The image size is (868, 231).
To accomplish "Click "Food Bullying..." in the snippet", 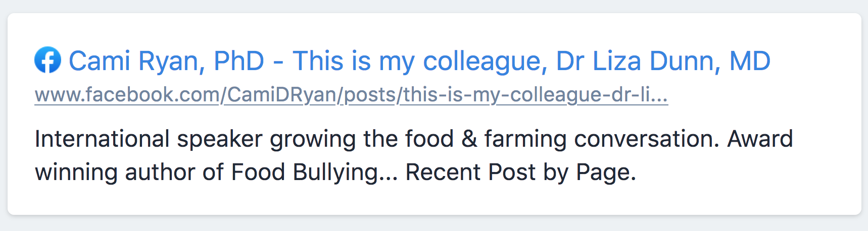I will (x=314, y=172).
